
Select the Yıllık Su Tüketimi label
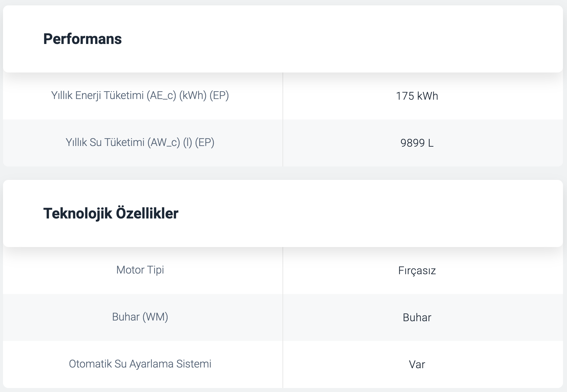[x=140, y=143]
